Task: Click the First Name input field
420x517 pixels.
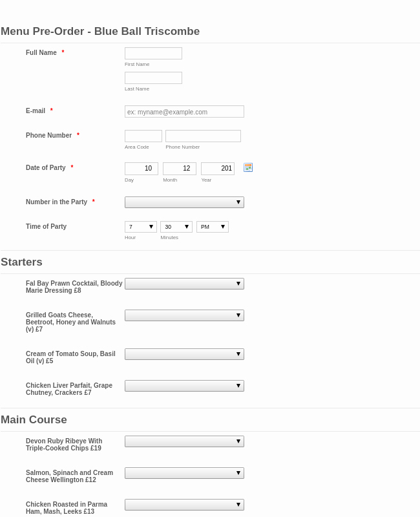Action: click(x=153, y=54)
